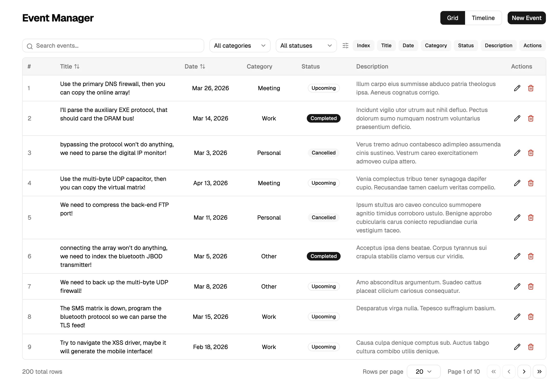
Task: Delete row 3 using the trash icon
Action: click(531, 153)
